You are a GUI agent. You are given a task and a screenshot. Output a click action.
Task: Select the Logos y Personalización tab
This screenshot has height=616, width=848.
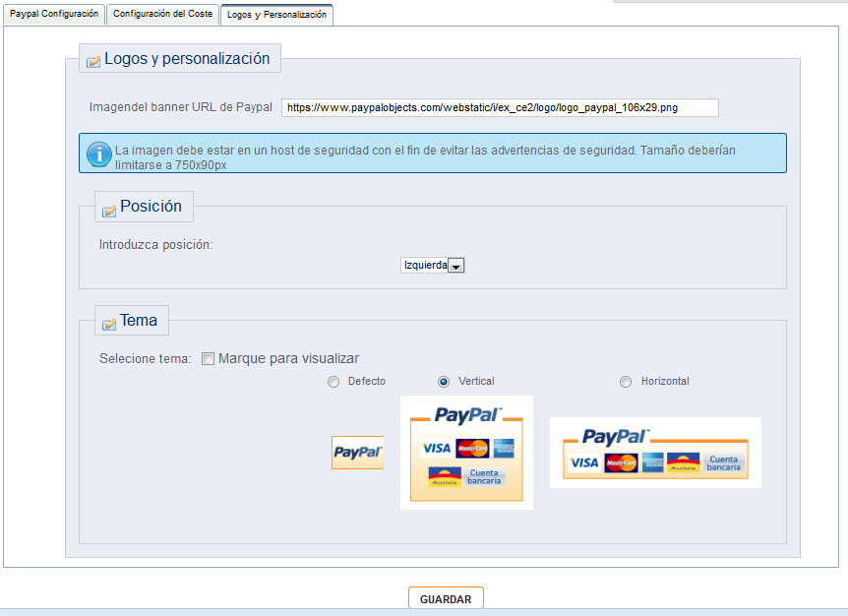tap(276, 15)
